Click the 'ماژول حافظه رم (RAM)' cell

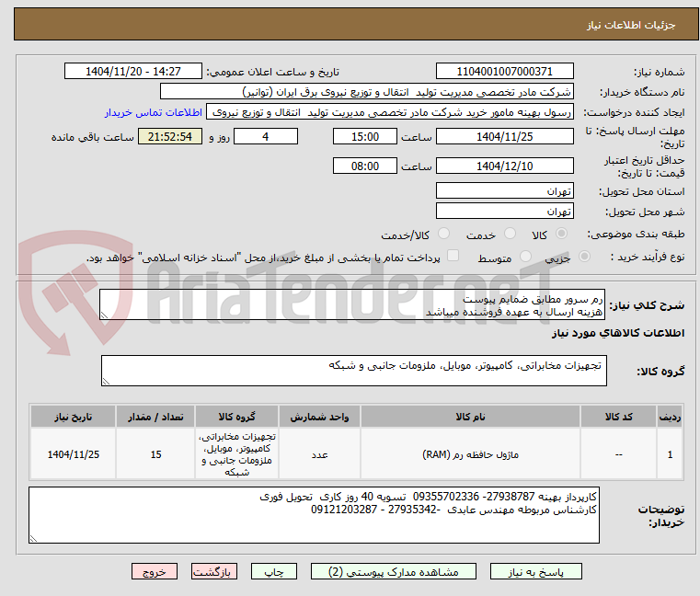click(470, 454)
